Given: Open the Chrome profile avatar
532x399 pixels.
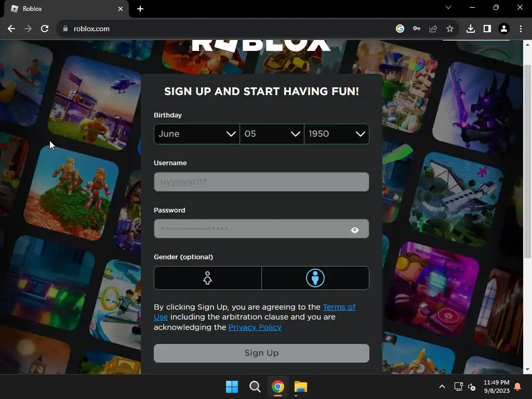Looking at the screenshot, I should click(x=504, y=29).
